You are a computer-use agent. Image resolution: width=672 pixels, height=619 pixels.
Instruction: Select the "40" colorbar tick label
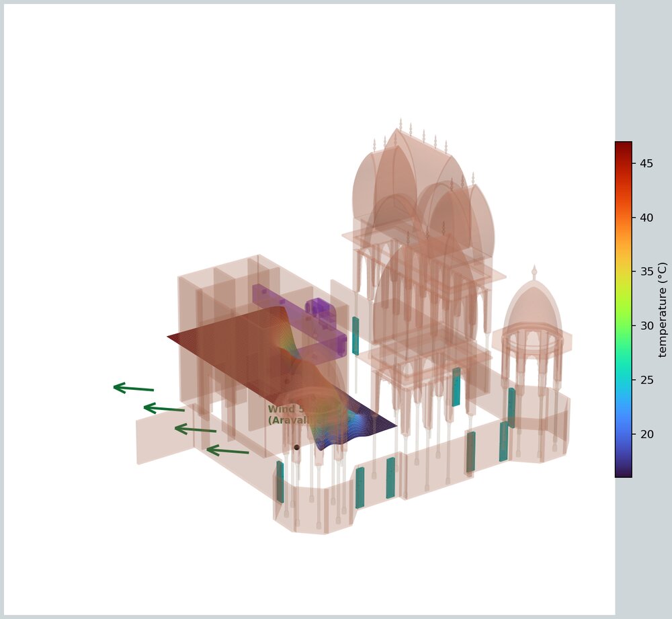pyautogui.click(x=646, y=218)
